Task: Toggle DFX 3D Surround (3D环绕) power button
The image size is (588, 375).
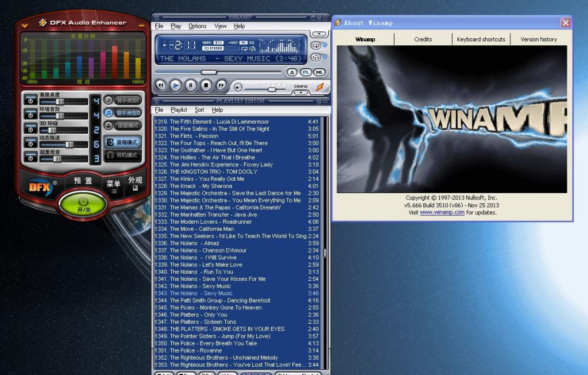Action: tap(31, 129)
